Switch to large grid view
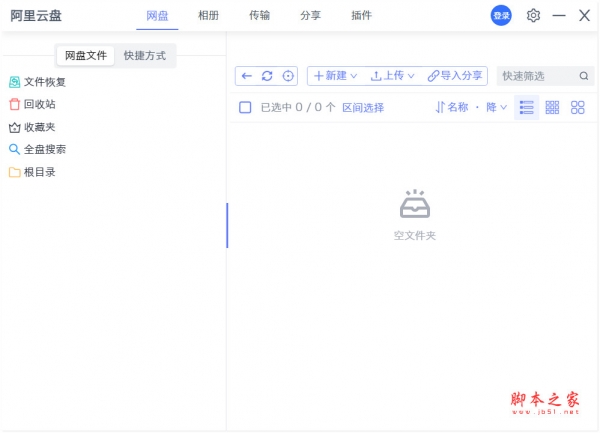Screen dimensions: 600x433 [577, 107]
